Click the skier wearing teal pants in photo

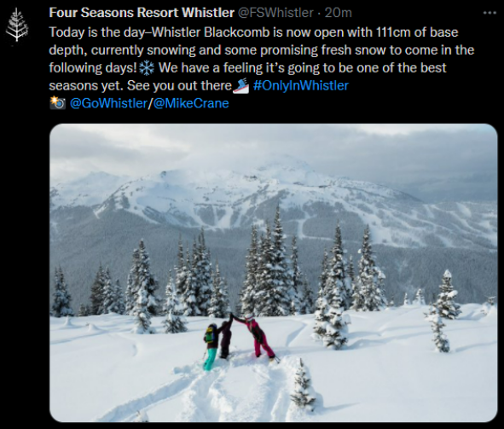coord(211,346)
